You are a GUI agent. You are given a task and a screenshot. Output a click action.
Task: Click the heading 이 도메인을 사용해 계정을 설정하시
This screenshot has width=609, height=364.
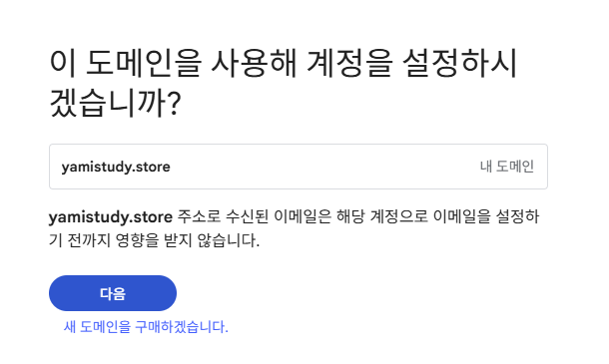coord(284,63)
